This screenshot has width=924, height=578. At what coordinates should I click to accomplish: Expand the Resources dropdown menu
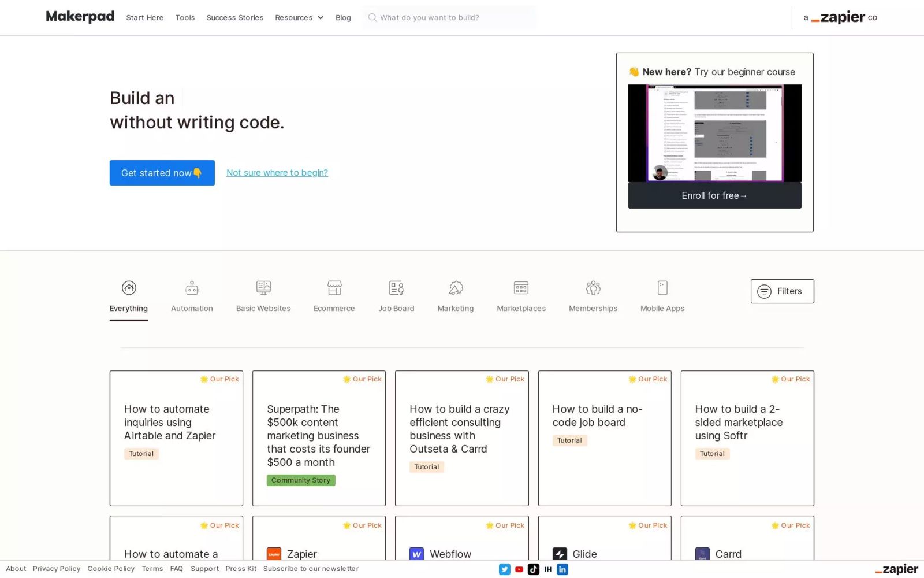coord(299,18)
